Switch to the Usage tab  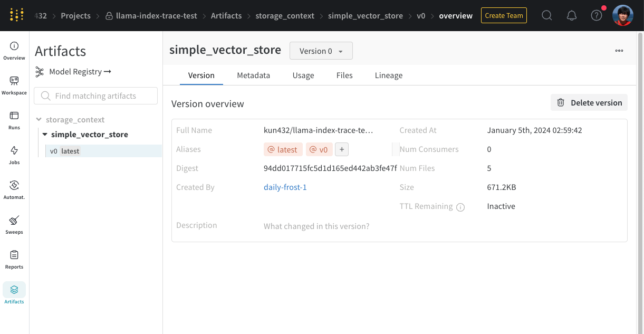click(303, 75)
